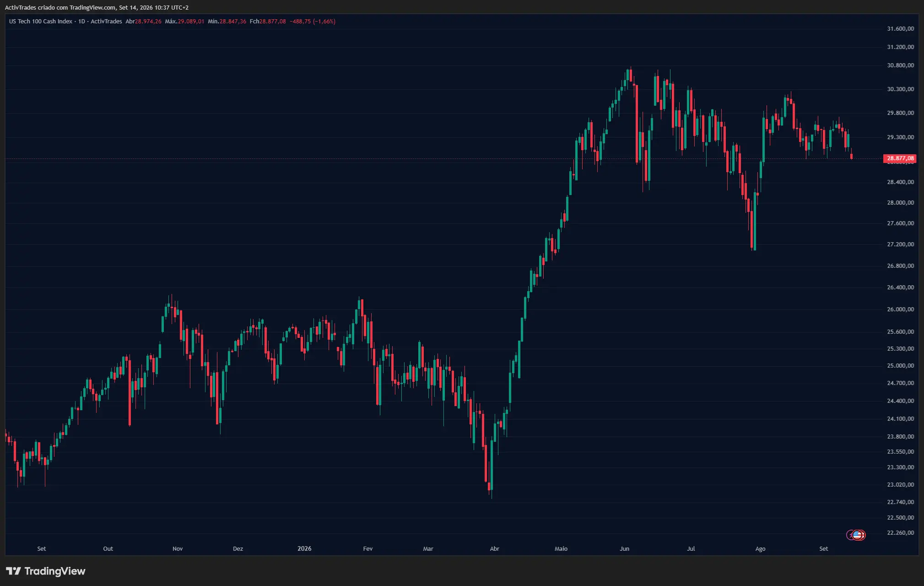Click the 25.000,00 price axis label

pos(900,366)
